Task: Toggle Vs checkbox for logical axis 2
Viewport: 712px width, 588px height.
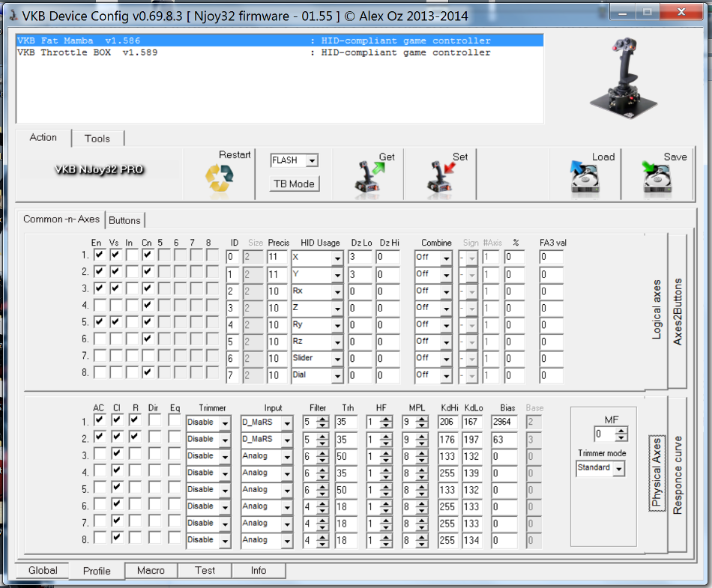Action: (115, 272)
